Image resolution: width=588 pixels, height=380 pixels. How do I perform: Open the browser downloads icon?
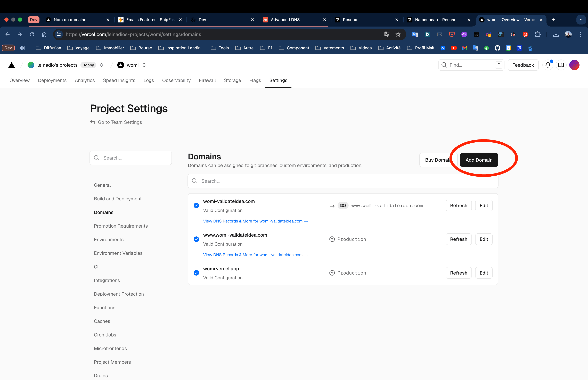(x=556, y=35)
